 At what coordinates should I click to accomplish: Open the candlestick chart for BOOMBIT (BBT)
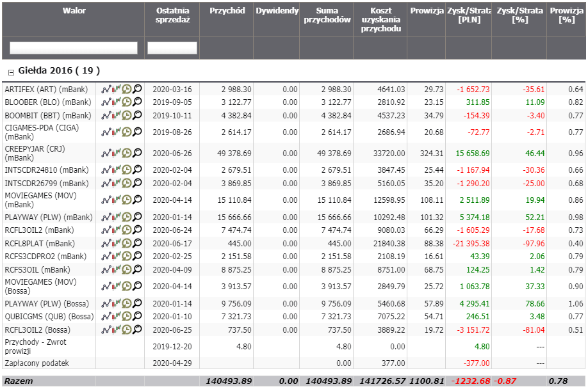coord(116,115)
